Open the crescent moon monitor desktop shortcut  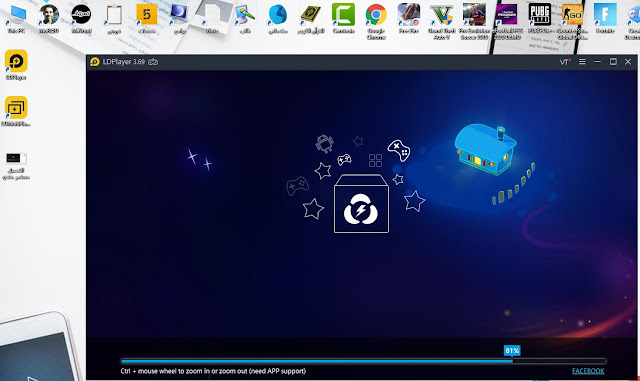click(x=179, y=18)
